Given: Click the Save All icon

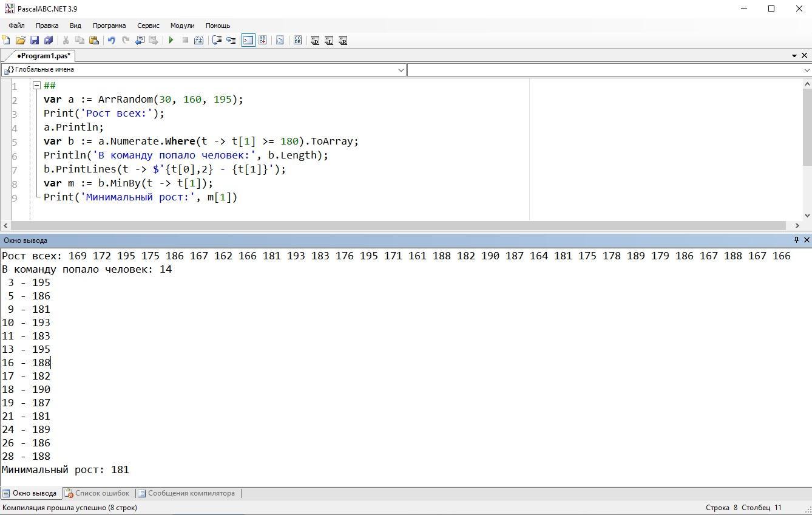Looking at the screenshot, I should (x=49, y=41).
